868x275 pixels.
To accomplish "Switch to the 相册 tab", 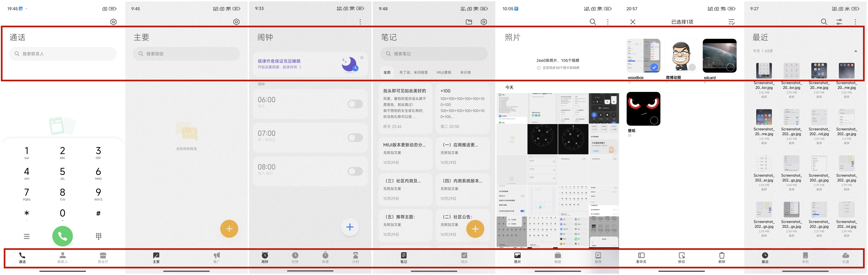I will [558, 258].
